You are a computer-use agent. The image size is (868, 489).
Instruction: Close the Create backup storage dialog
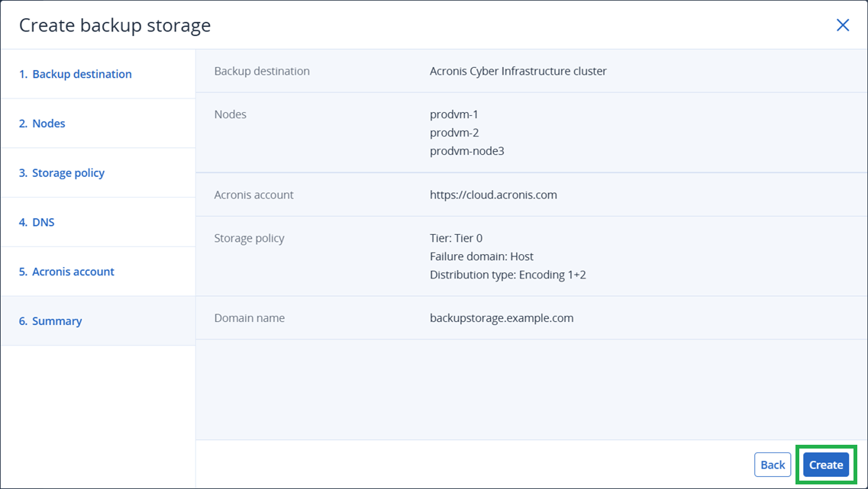[x=843, y=25]
